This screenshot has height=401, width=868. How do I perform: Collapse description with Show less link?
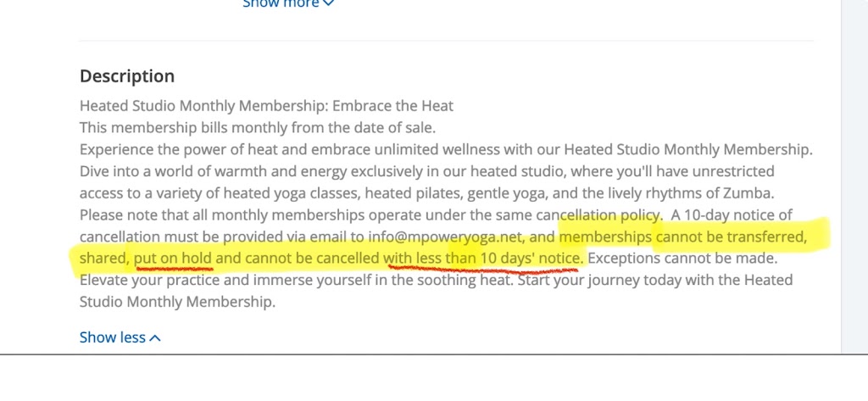(113, 337)
